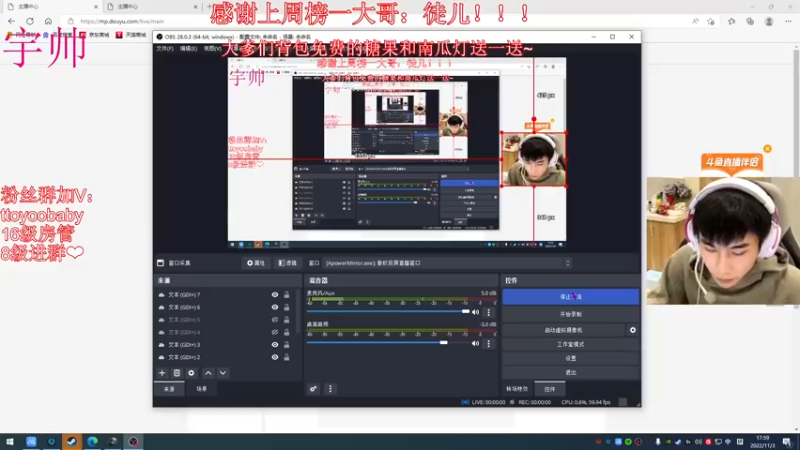Open the notification center icon
The height and width of the screenshot is (450, 800).
tap(787, 441)
